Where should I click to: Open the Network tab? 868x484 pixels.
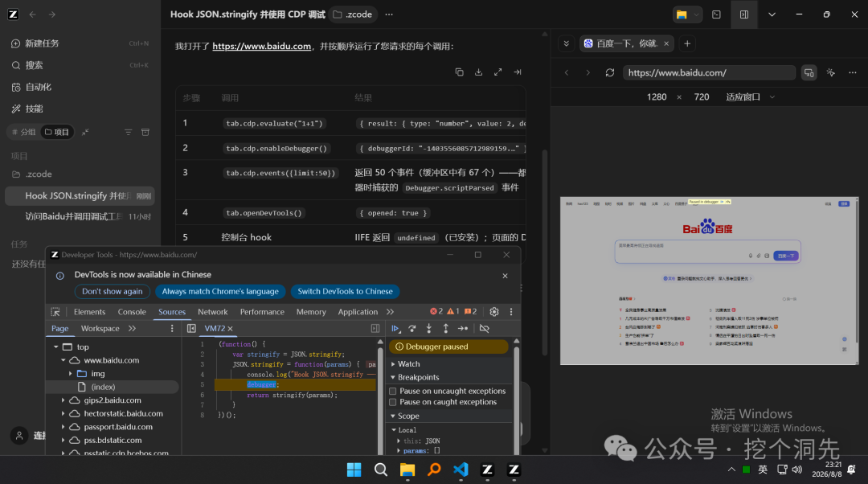212,312
